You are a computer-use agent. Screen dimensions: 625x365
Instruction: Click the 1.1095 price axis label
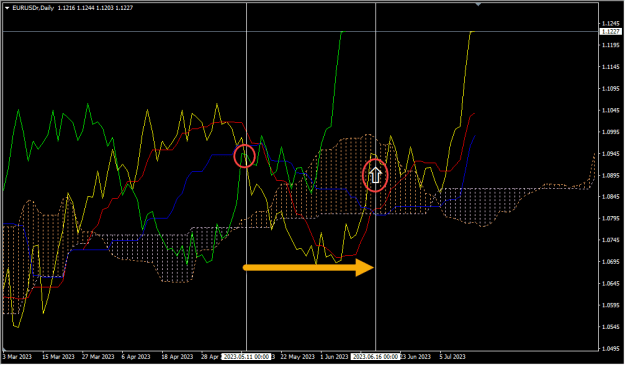pos(611,88)
